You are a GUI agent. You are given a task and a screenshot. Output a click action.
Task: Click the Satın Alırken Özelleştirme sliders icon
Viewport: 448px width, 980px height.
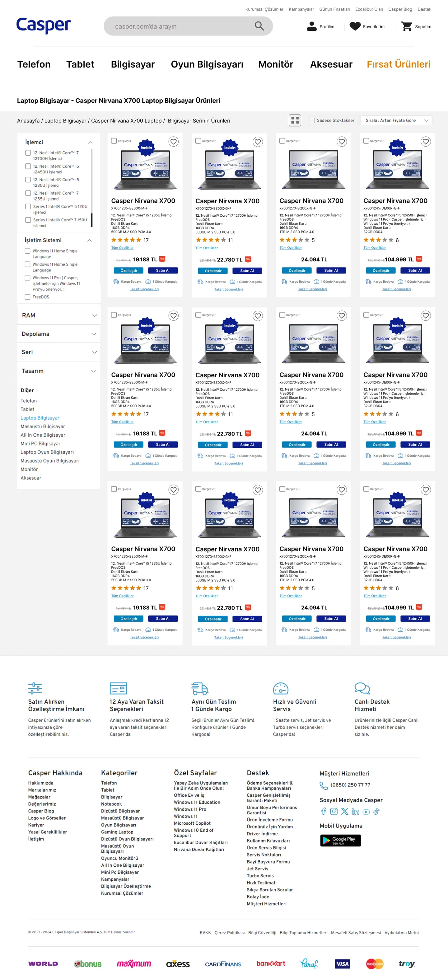[35, 688]
